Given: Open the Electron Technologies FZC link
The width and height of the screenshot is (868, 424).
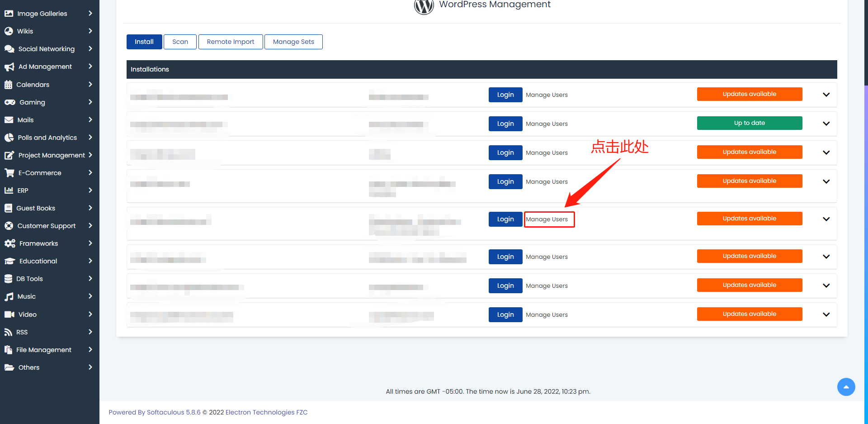Looking at the screenshot, I should coord(266,412).
